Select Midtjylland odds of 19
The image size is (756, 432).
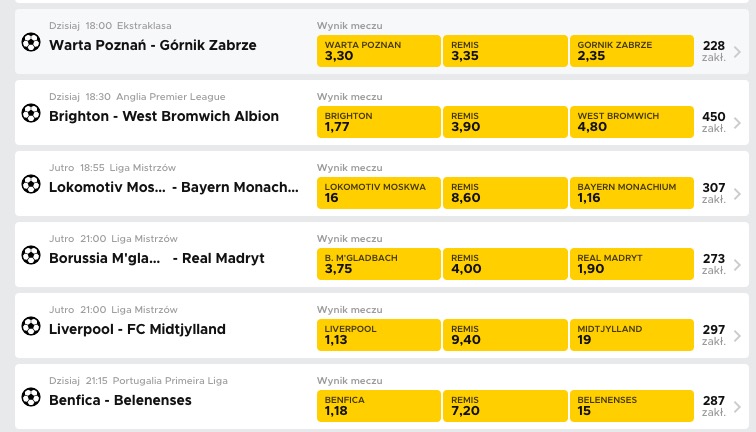(x=632, y=335)
